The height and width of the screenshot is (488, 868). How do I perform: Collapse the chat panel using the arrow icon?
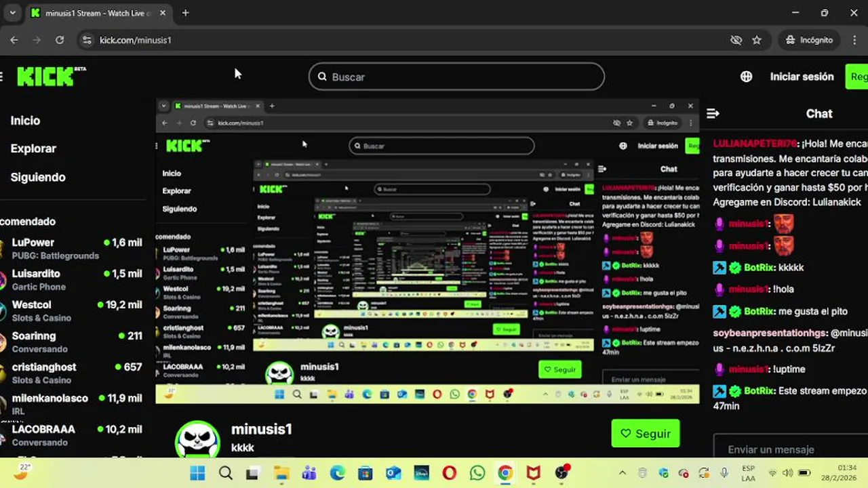pyautogui.click(x=713, y=114)
